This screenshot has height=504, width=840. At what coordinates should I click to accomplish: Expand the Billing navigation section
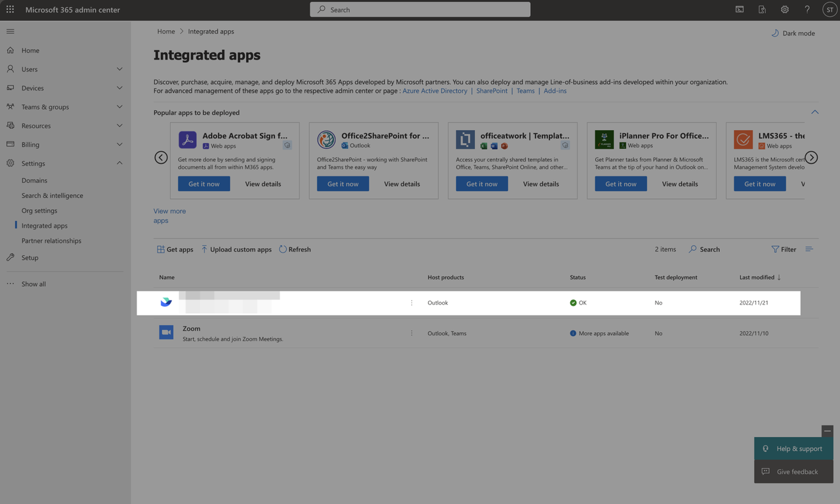[x=119, y=144]
